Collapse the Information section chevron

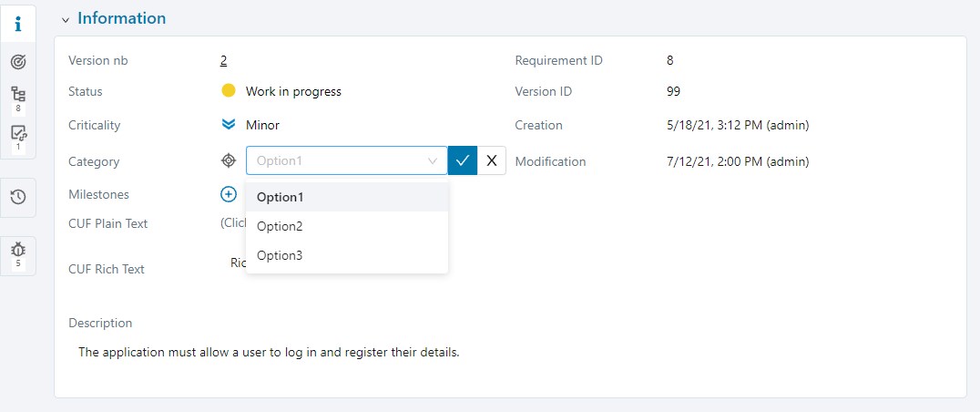tap(64, 19)
